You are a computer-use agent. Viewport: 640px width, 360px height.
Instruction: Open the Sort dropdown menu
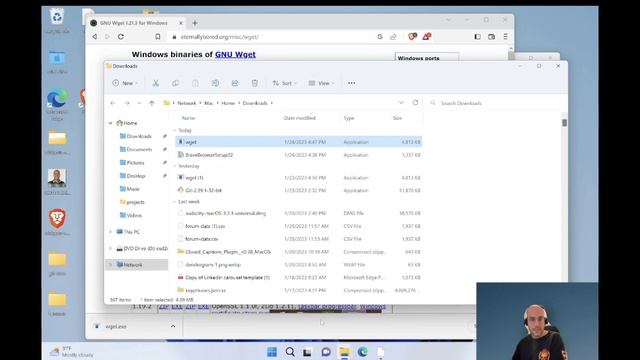pos(284,83)
